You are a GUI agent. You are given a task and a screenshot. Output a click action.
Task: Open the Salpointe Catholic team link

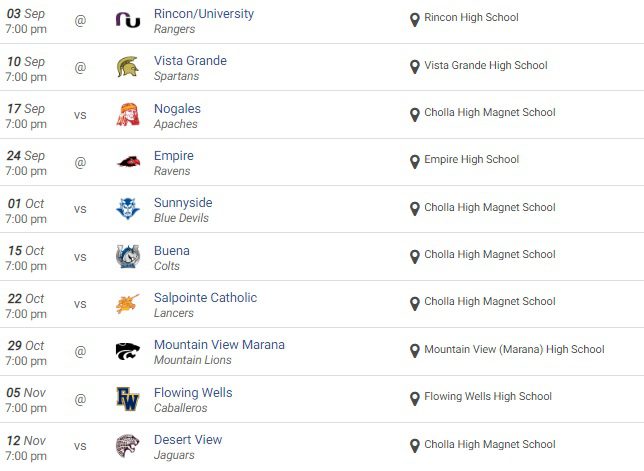pyautogui.click(x=205, y=298)
